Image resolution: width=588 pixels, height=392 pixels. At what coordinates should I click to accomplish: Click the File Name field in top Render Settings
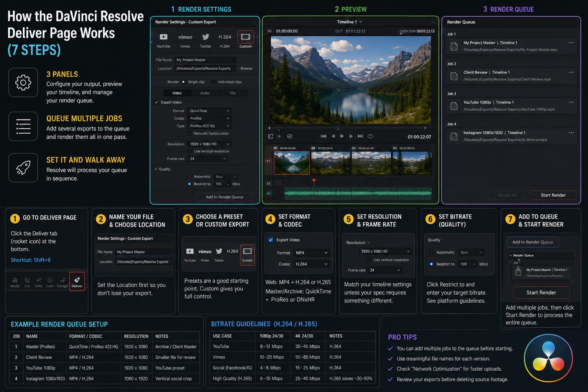[x=205, y=60]
